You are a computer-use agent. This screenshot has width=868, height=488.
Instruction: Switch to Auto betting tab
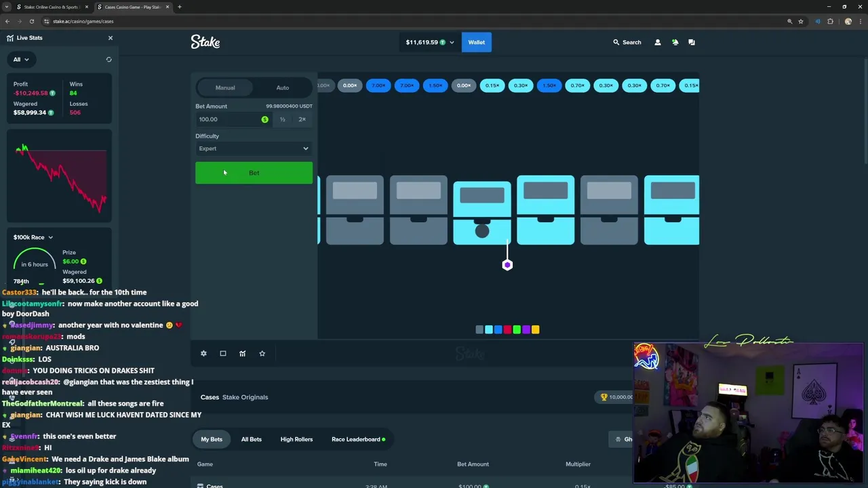(283, 87)
